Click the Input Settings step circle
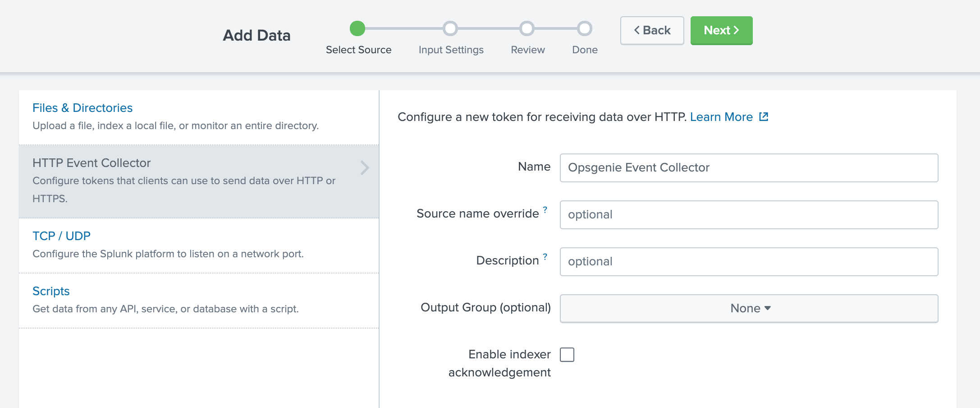 click(x=450, y=28)
